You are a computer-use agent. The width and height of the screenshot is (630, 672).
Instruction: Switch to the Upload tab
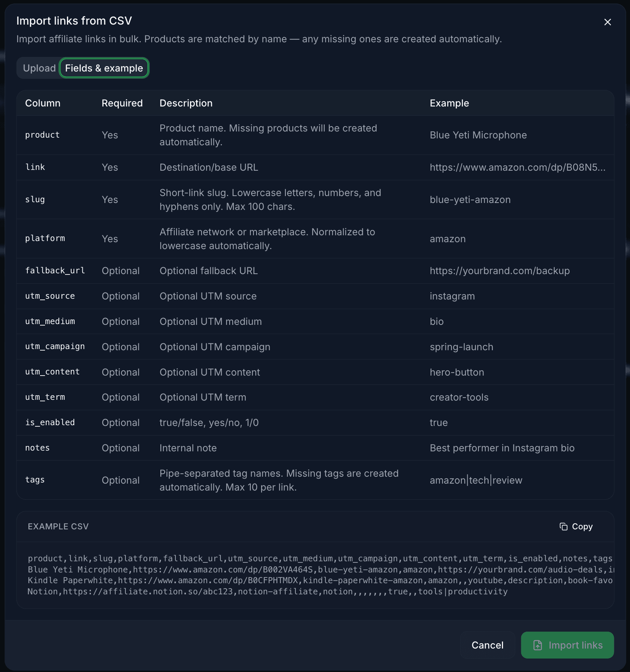(x=39, y=68)
